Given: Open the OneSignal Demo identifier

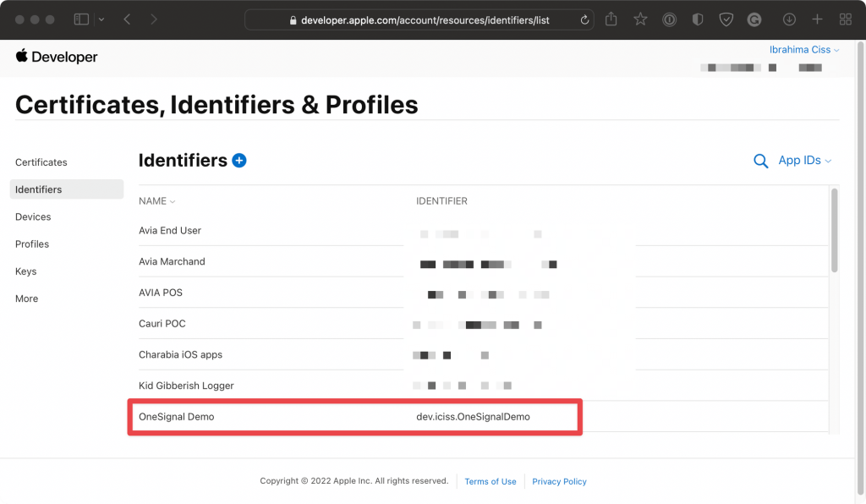Looking at the screenshot, I should 354,417.
